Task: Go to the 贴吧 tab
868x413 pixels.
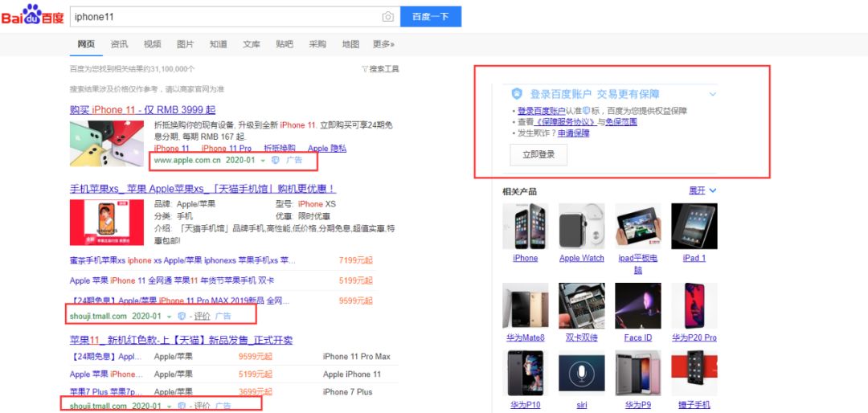Action: click(285, 44)
